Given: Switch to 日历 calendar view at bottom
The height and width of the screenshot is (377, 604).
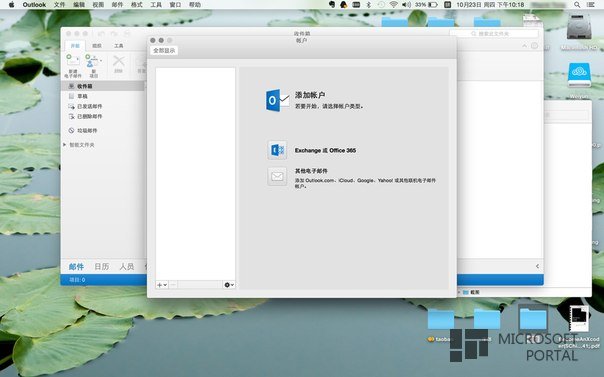Looking at the screenshot, I should coord(102,266).
